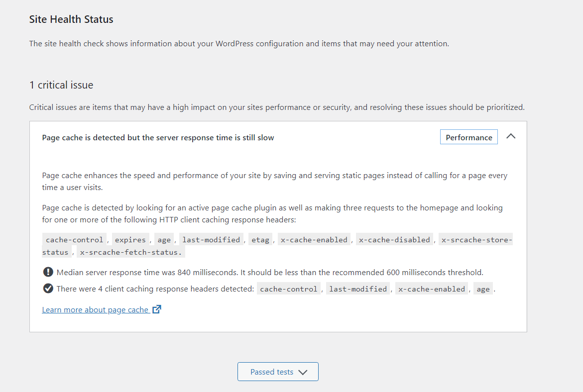This screenshot has width=583, height=392.
Task: Click the Performance badge label
Action: coord(469,137)
